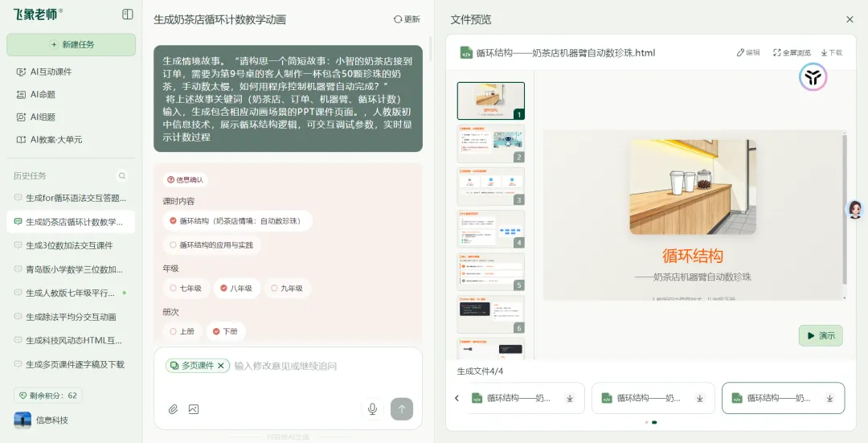Choose 八年级 grade option
Screen dimensions: 868x443
[236, 288]
